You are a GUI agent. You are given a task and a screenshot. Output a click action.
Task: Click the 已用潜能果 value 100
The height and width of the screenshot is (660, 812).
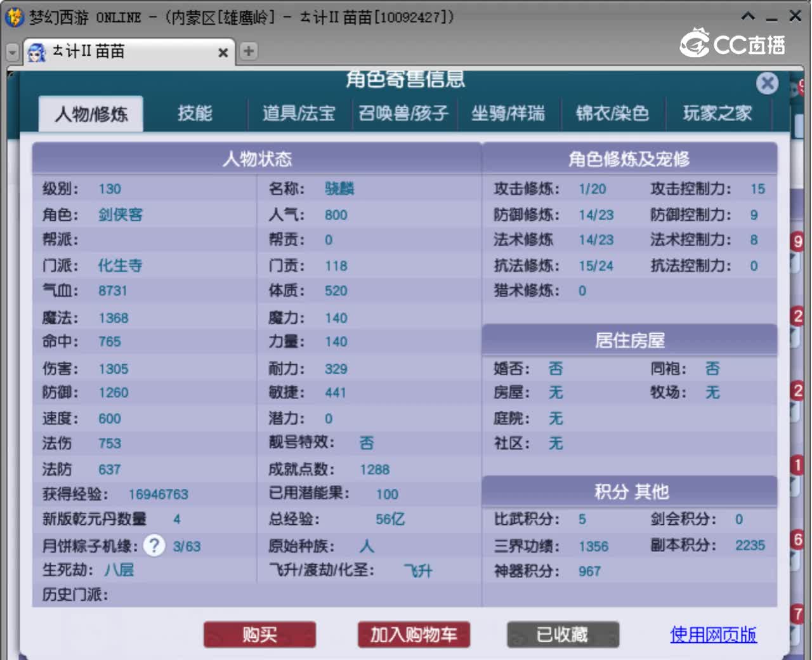(387, 494)
